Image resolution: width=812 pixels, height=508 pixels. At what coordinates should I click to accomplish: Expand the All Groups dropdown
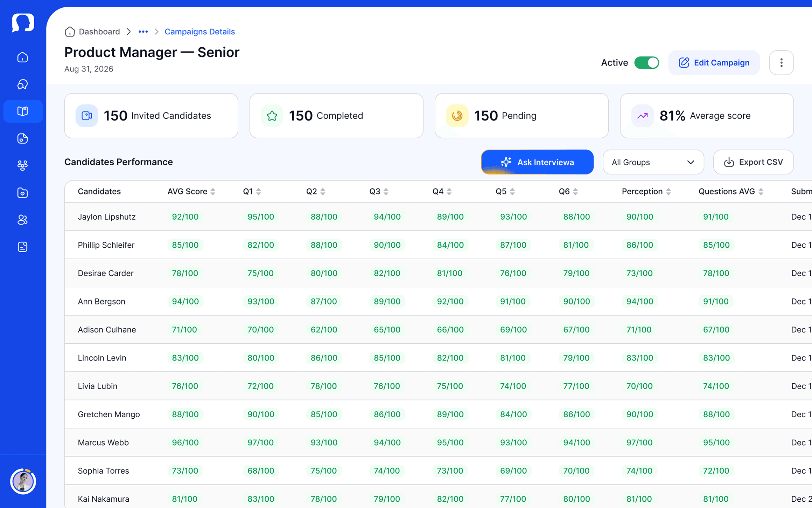[x=653, y=162]
